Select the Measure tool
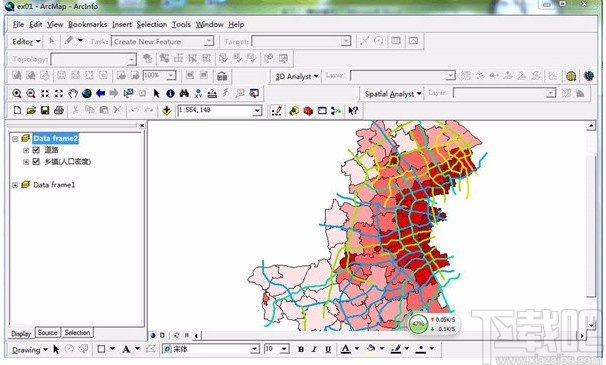 click(x=212, y=93)
